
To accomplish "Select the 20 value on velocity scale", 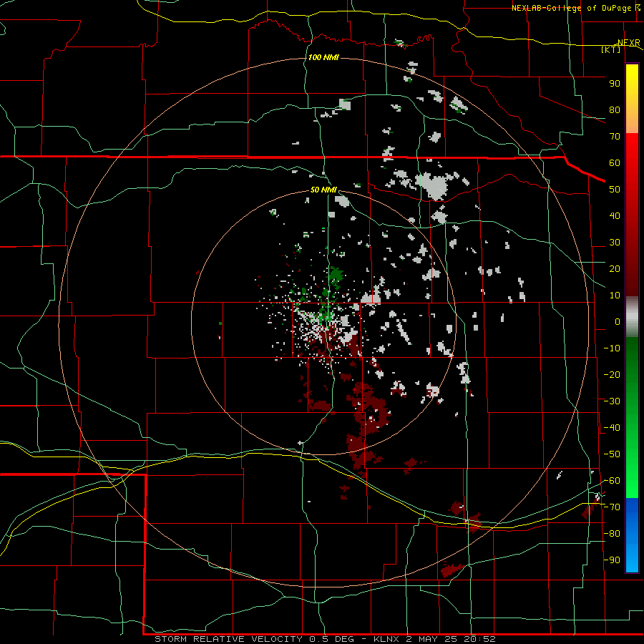I will coord(615,269).
